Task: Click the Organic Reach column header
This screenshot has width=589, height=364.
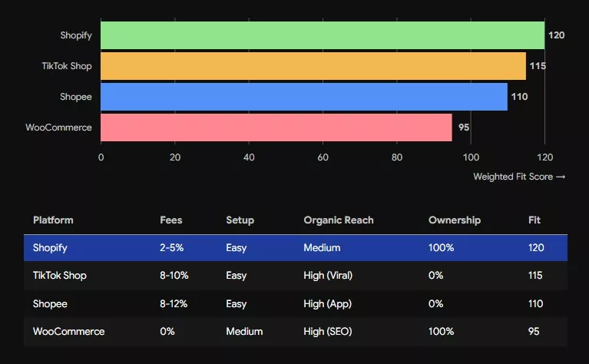Action: (x=339, y=220)
